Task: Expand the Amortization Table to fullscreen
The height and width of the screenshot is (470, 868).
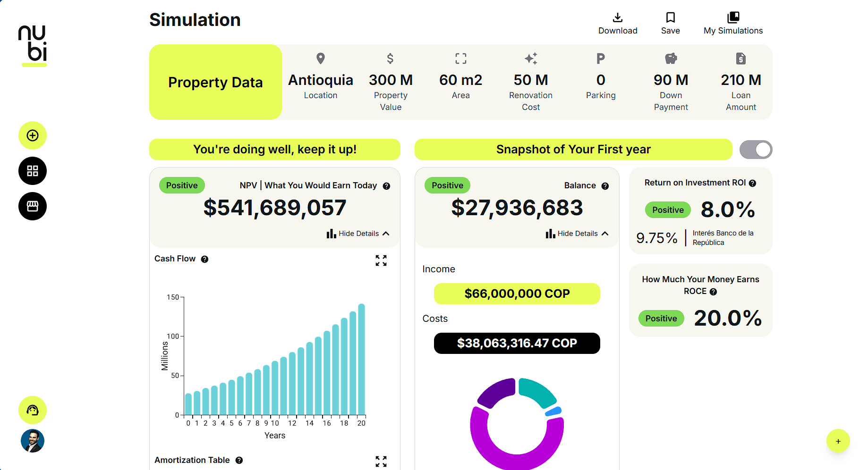Action: 381,461
